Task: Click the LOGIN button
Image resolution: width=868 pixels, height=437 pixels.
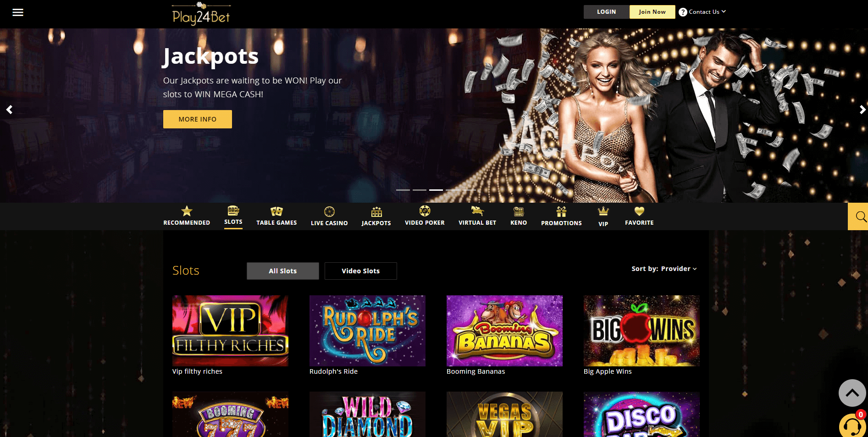Action: (607, 12)
